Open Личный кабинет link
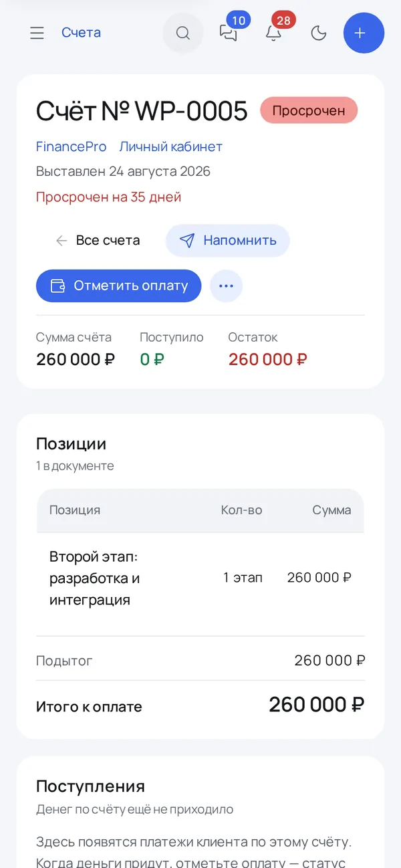Image resolution: width=401 pixels, height=868 pixels. (x=171, y=146)
